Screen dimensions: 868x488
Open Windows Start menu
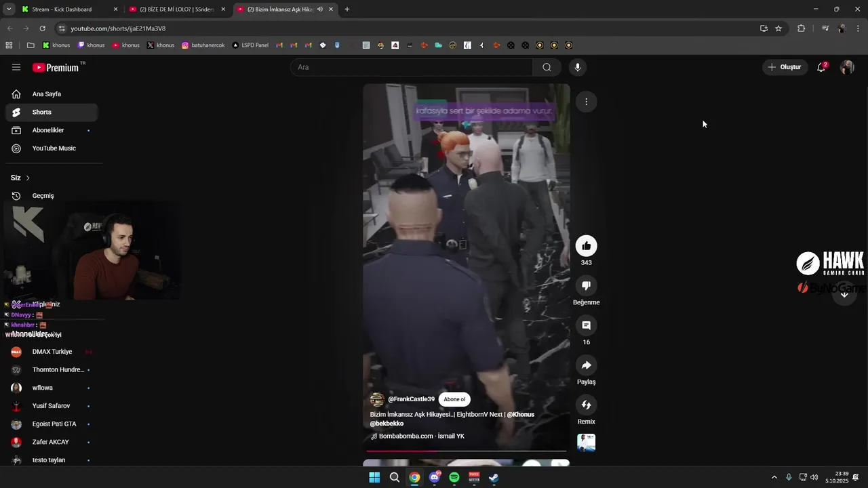[x=374, y=477]
